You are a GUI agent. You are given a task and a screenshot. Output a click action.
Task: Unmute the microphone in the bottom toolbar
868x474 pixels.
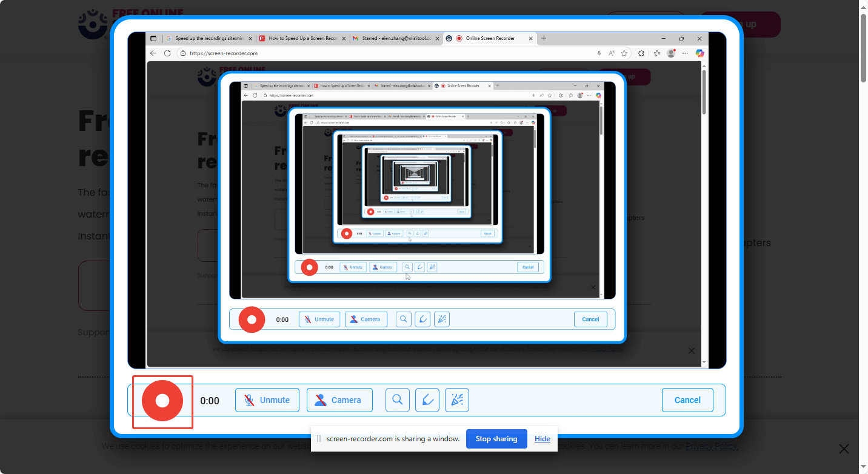pyautogui.click(x=267, y=400)
